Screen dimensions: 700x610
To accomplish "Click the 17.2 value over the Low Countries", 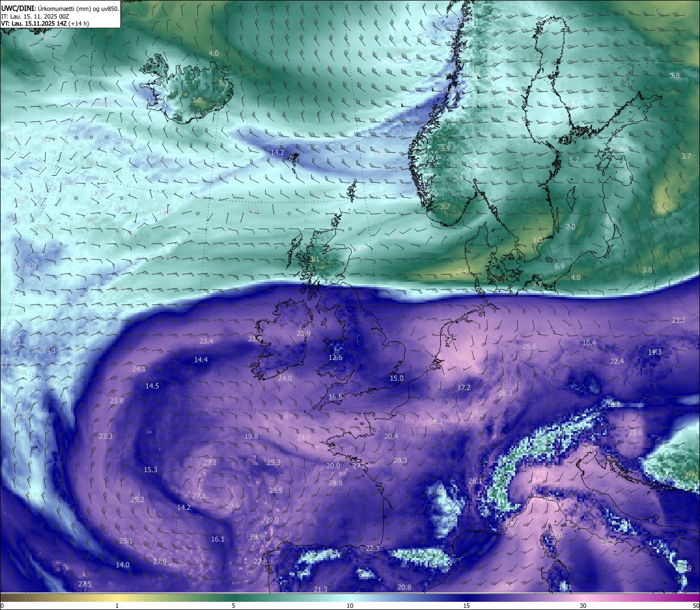I will (464, 387).
